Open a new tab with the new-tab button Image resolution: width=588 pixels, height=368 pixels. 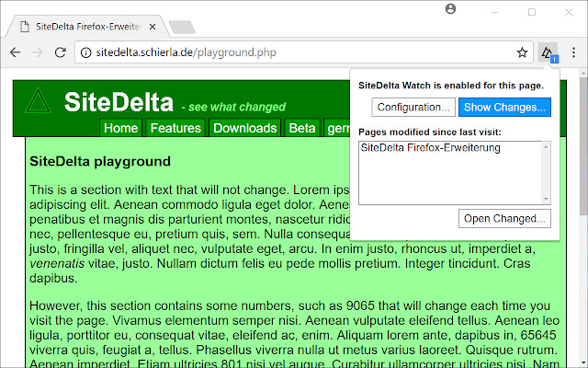click(182, 27)
